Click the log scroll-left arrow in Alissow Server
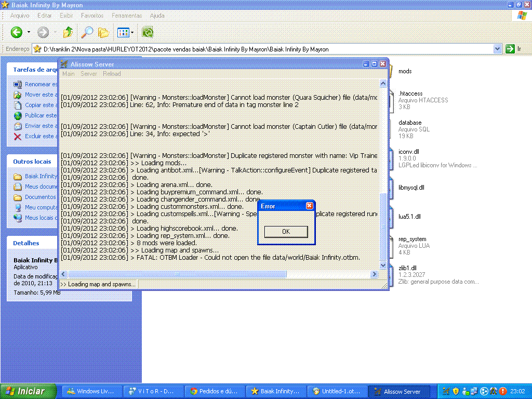532x399 pixels. (x=63, y=274)
